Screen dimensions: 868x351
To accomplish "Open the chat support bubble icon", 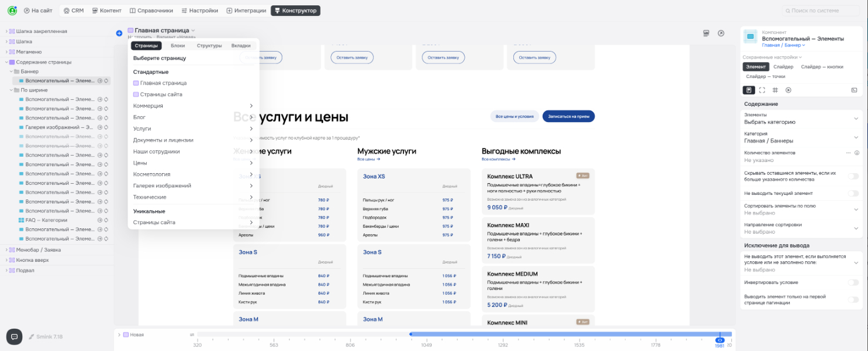I will pos(14,336).
